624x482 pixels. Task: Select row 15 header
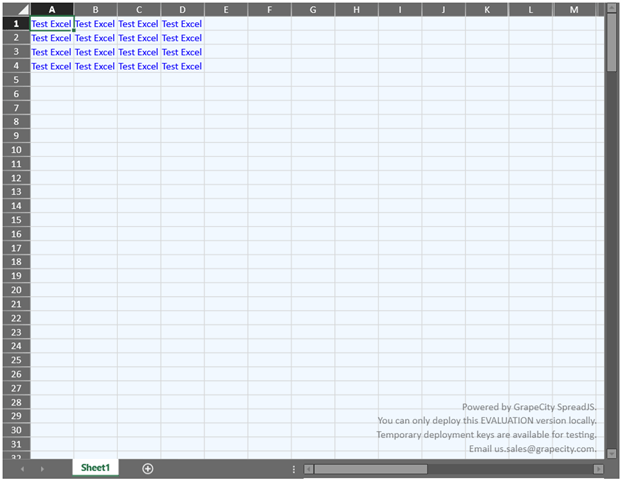tap(16, 220)
